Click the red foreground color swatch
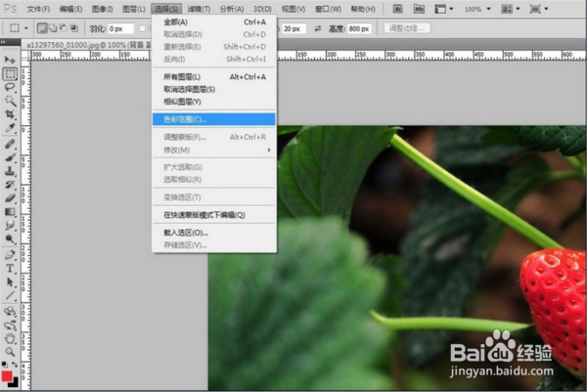This screenshot has width=587, height=392. coord(7,376)
